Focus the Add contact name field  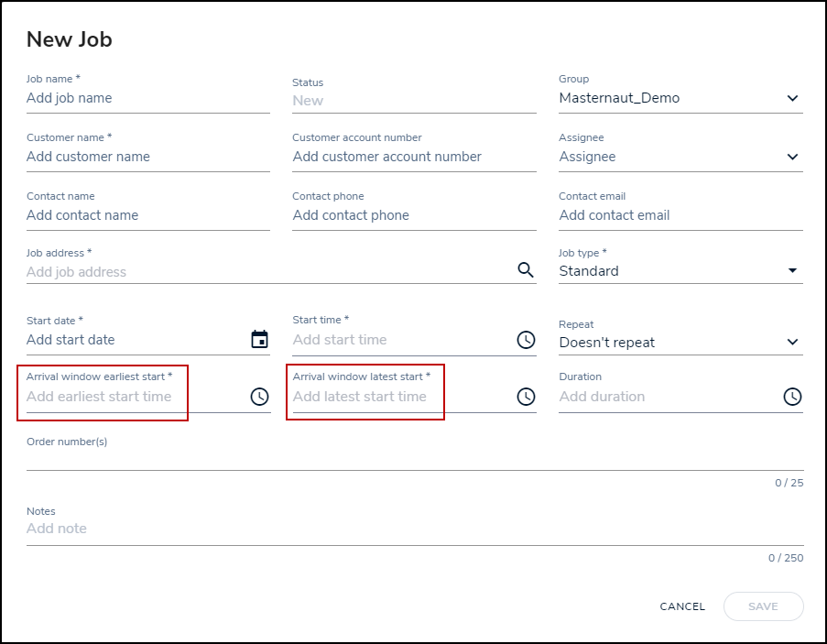click(x=148, y=215)
